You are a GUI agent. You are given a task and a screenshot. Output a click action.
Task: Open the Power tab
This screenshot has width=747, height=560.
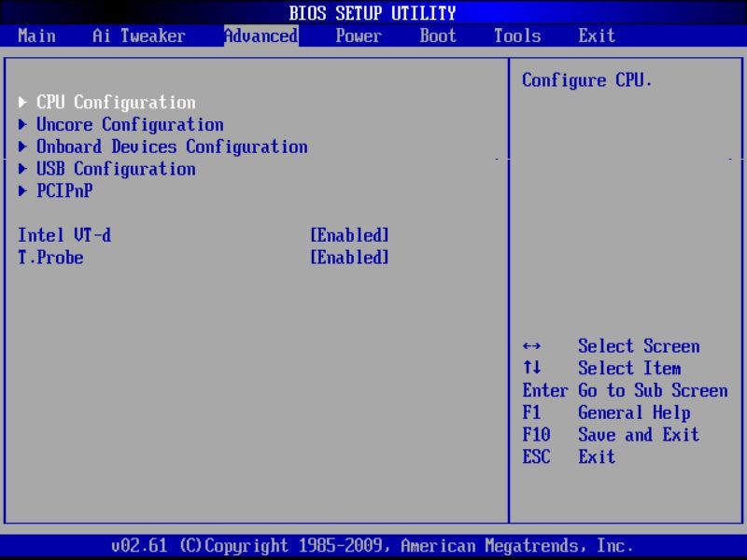click(x=359, y=36)
